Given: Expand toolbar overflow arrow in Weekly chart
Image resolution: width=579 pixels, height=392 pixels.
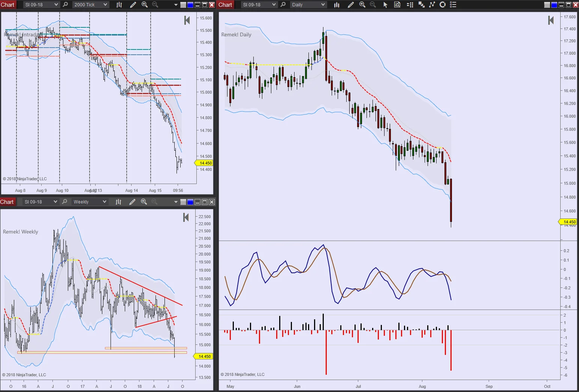Looking at the screenshot, I should 176,202.
